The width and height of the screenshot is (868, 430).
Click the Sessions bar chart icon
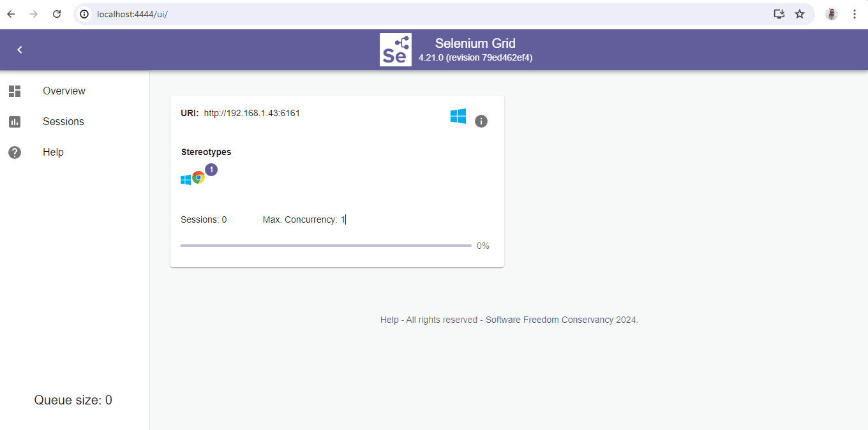(x=15, y=122)
